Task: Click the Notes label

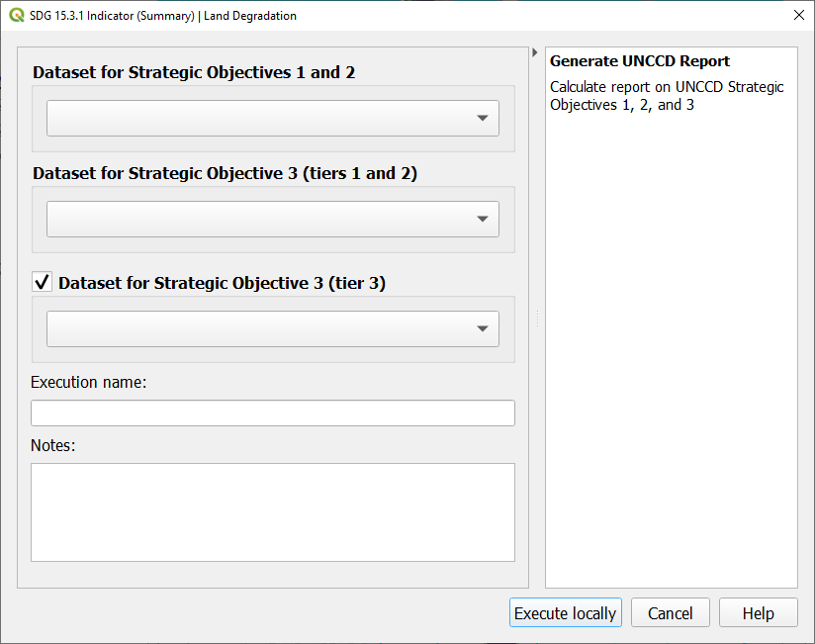Action: [x=53, y=445]
